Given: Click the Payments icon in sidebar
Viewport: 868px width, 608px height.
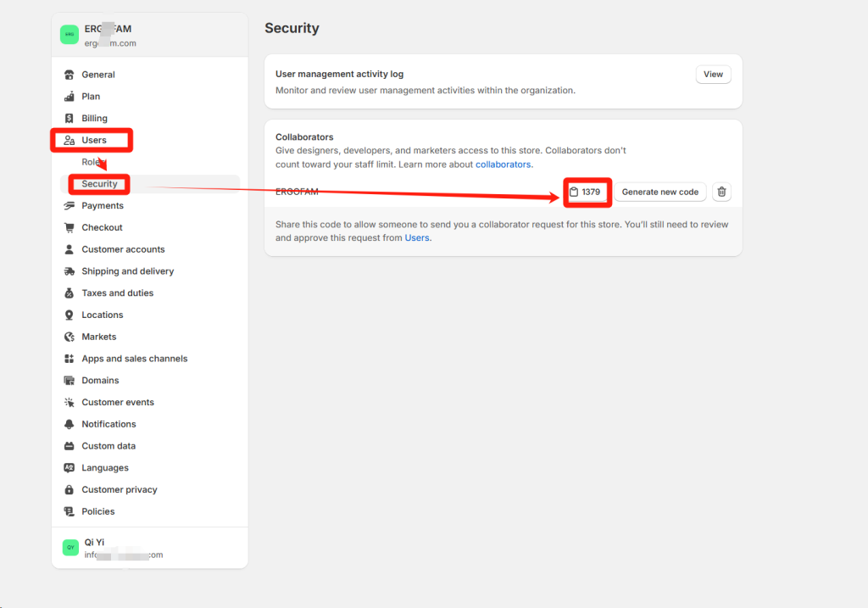Looking at the screenshot, I should [x=70, y=206].
